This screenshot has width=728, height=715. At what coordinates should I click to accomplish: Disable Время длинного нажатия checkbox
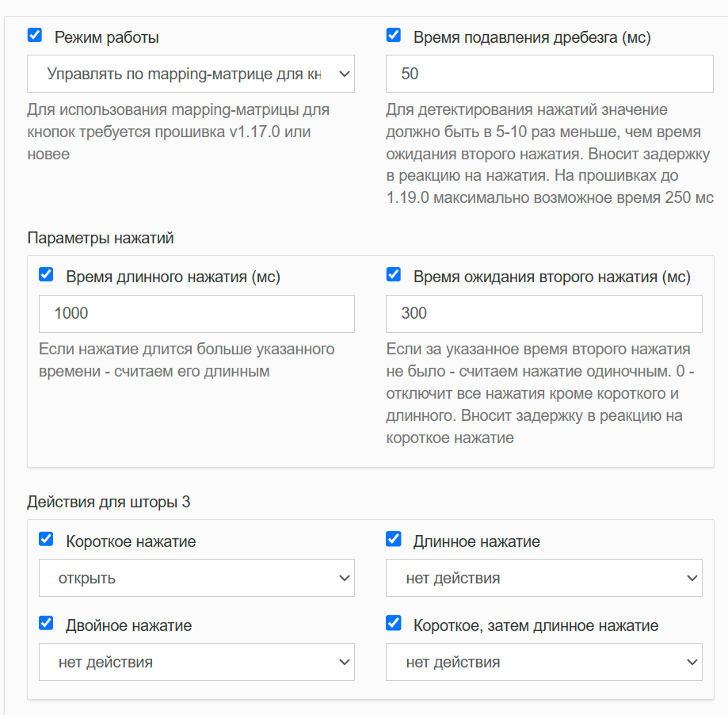(x=46, y=274)
